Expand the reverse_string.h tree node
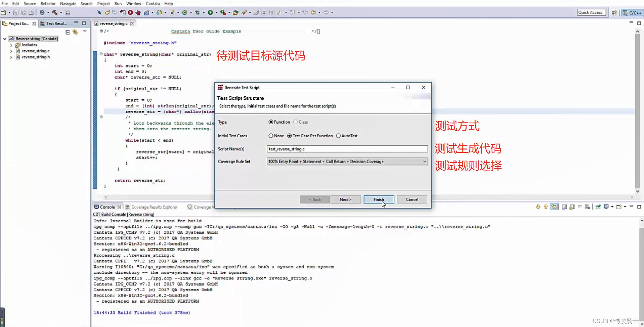644x327 pixels. [11, 57]
